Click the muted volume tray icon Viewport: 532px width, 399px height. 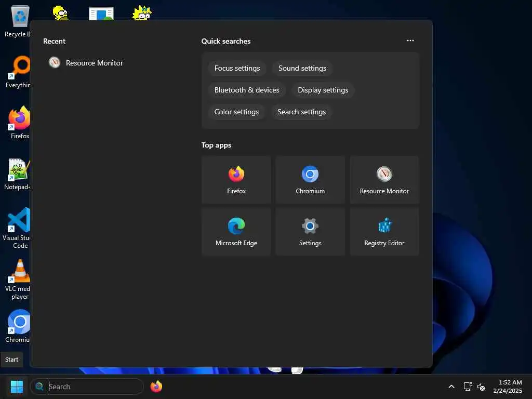tap(481, 387)
